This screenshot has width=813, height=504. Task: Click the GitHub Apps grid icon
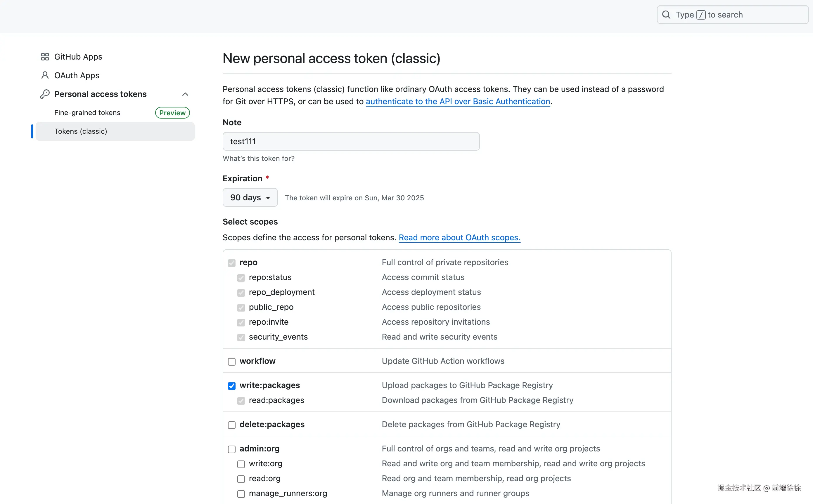point(45,57)
